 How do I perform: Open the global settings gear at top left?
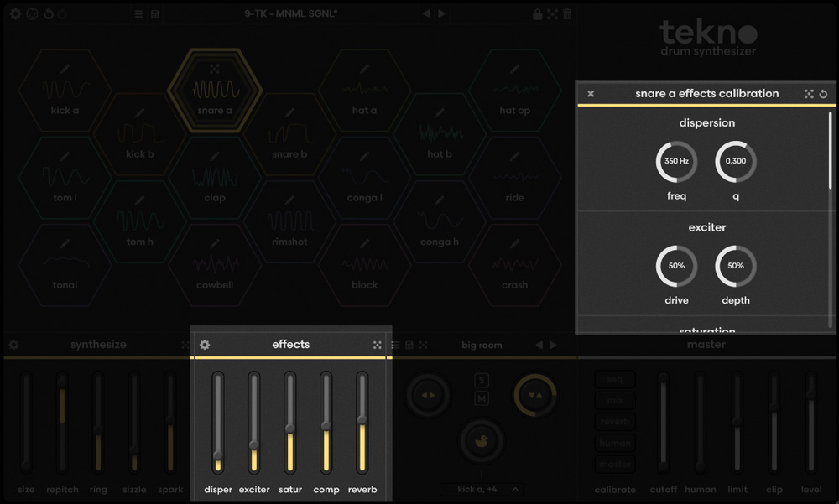16,14
